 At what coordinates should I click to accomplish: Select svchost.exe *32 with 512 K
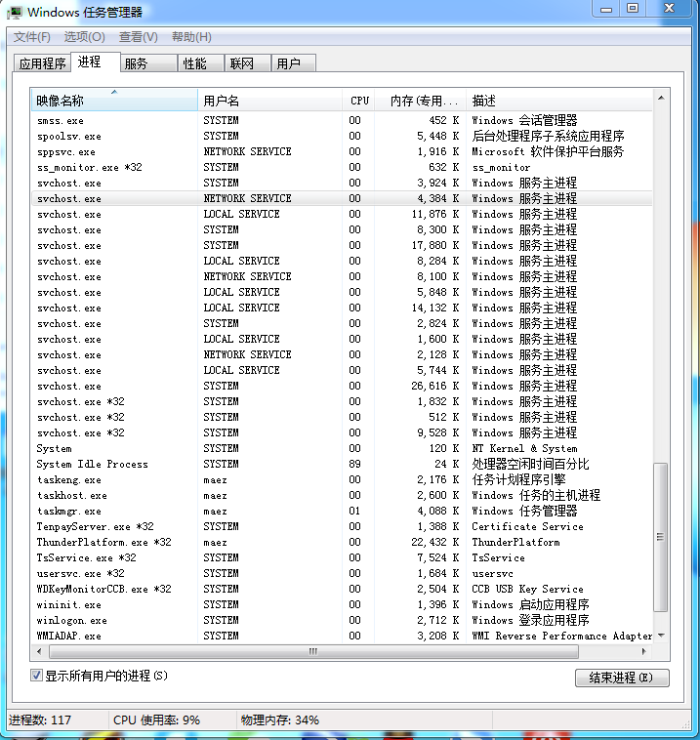(342, 417)
